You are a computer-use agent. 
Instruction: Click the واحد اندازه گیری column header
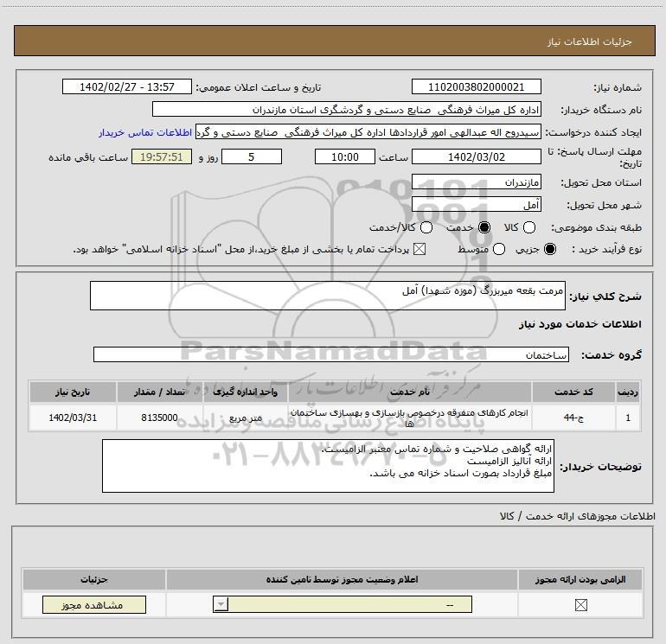[x=245, y=392]
